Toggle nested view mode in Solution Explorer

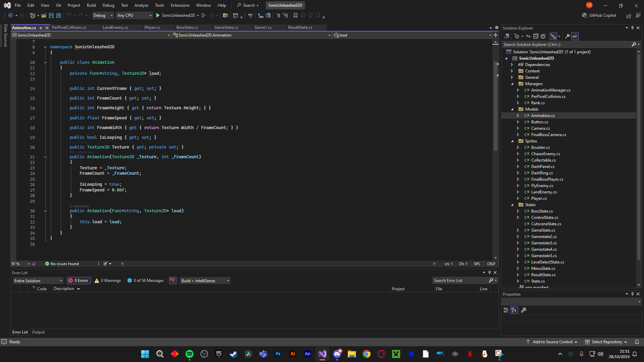553,36
